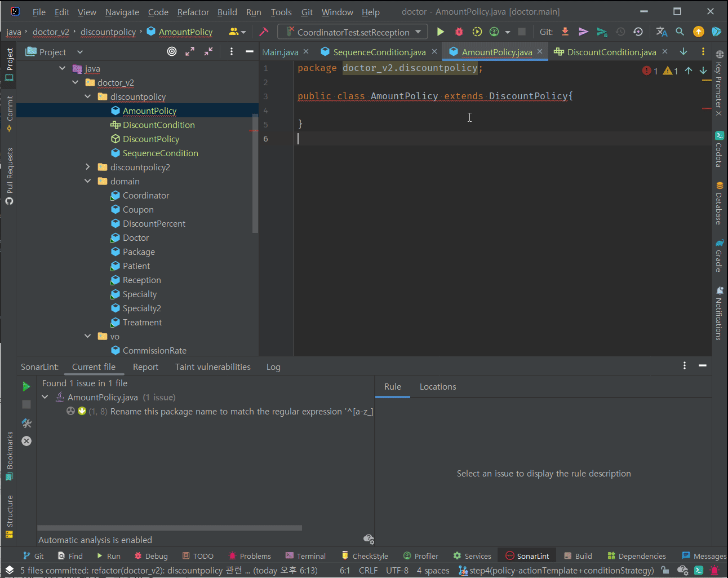Open Terminal tool window
This screenshot has width=728, height=578.
[305, 556]
